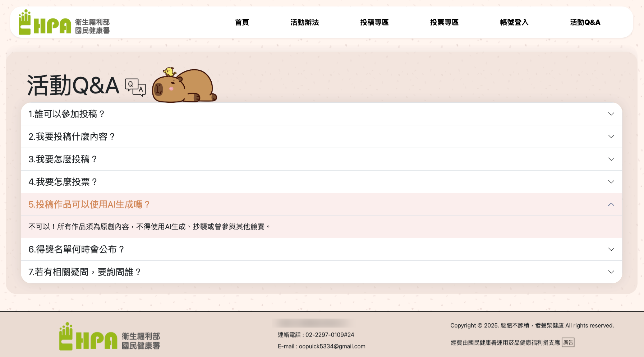Select 投票專區 from the top menu
This screenshot has height=357, width=644.
pyautogui.click(x=444, y=22)
